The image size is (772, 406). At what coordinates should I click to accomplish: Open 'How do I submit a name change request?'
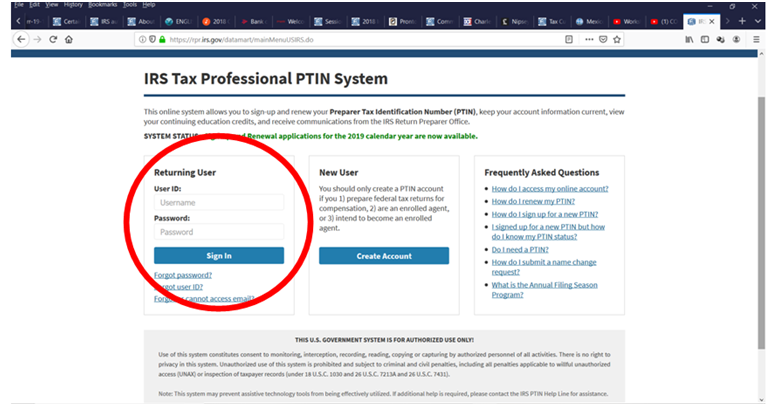tap(544, 267)
